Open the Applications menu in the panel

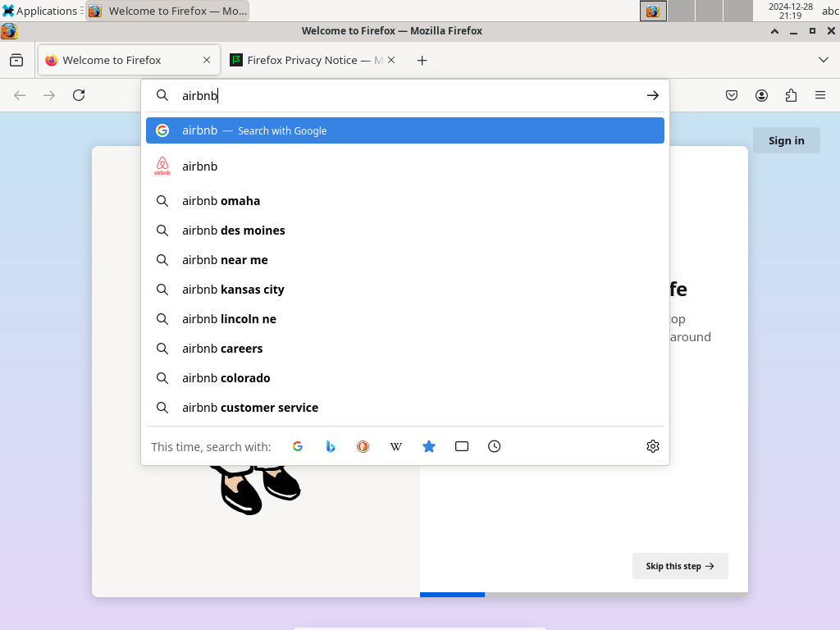[x=41, y=11]
